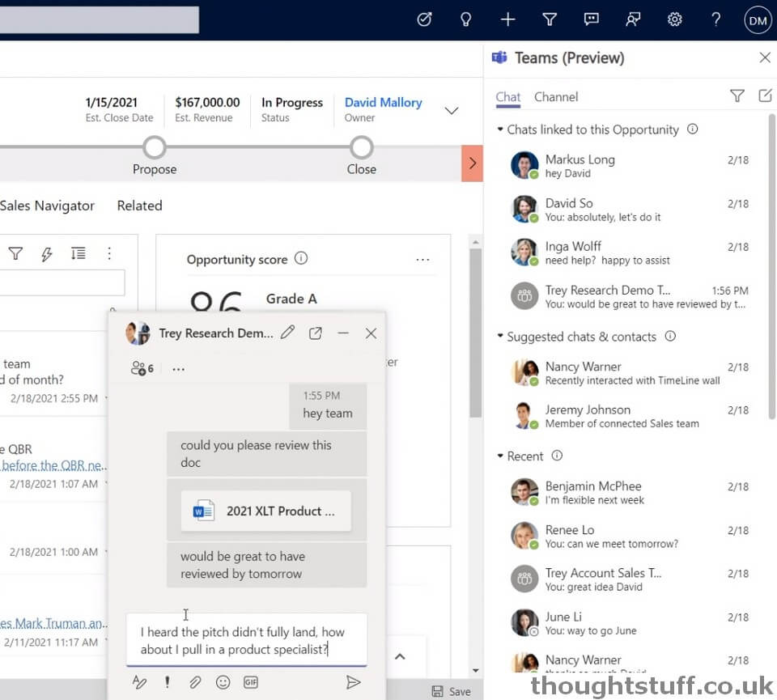
Task: Show info for Suggested chats & contacts
Action: click(670, 337)
